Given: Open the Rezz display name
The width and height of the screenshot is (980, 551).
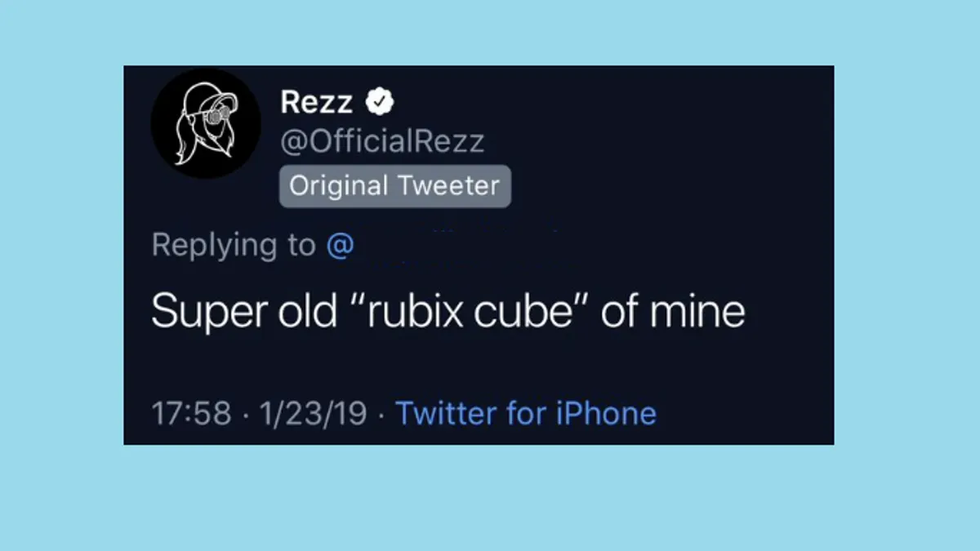Looking at the screenshot, I should 316,102.
